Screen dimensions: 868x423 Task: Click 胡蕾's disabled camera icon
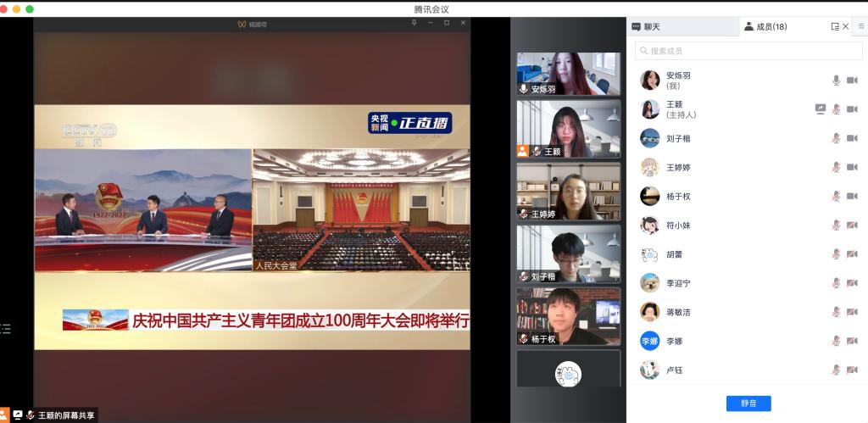pyautogui.click(x=852, y=253)
